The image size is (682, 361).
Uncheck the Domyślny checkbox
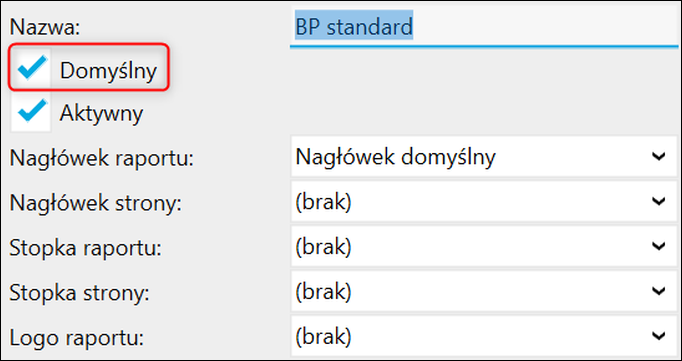31,69
